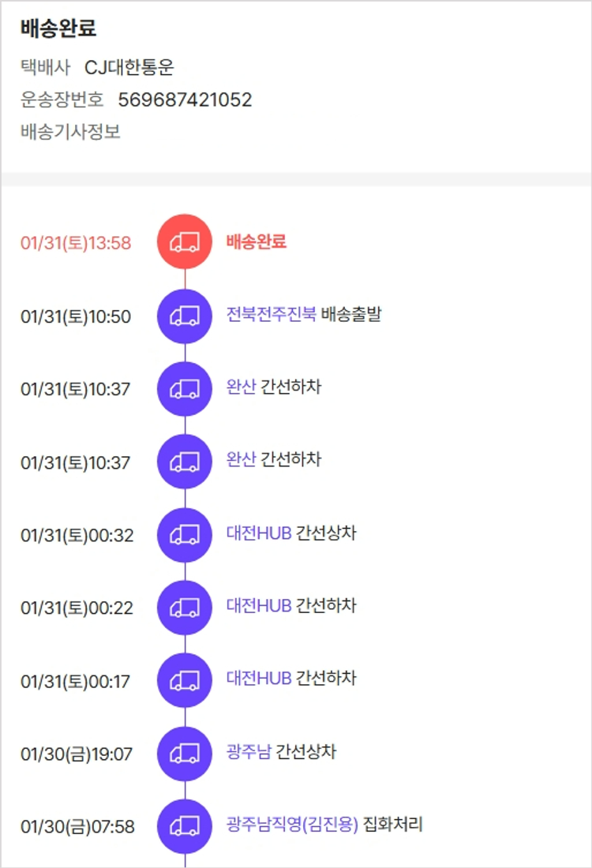Click the 01/31(토)13:58 timestamp
This screenshot has width=592, height=868.
coord(76,243)
